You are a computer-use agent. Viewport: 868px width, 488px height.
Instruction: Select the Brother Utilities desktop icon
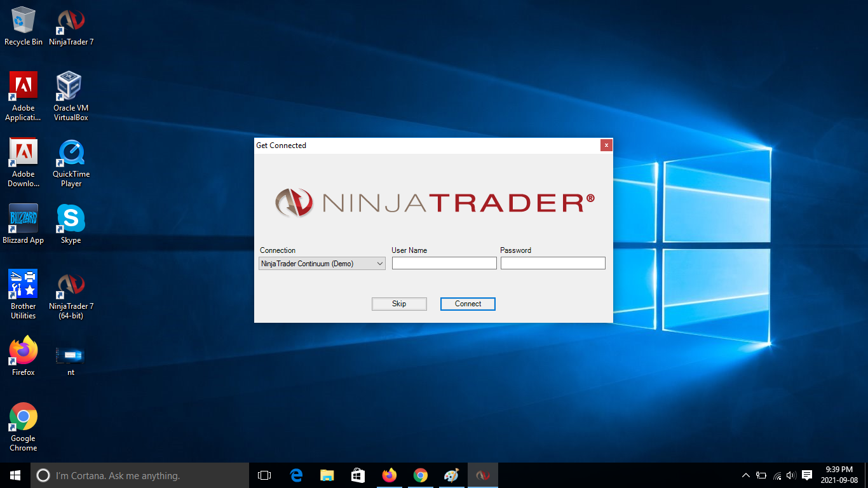click(x=24, y=295)
